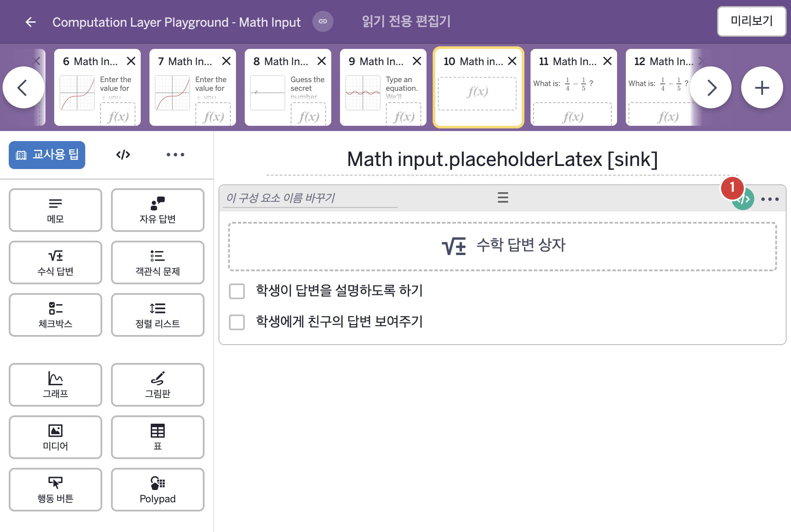Grab the component drag handle icon
The width and height of the screenshot is (791, 532).
(x=503, y=197)
